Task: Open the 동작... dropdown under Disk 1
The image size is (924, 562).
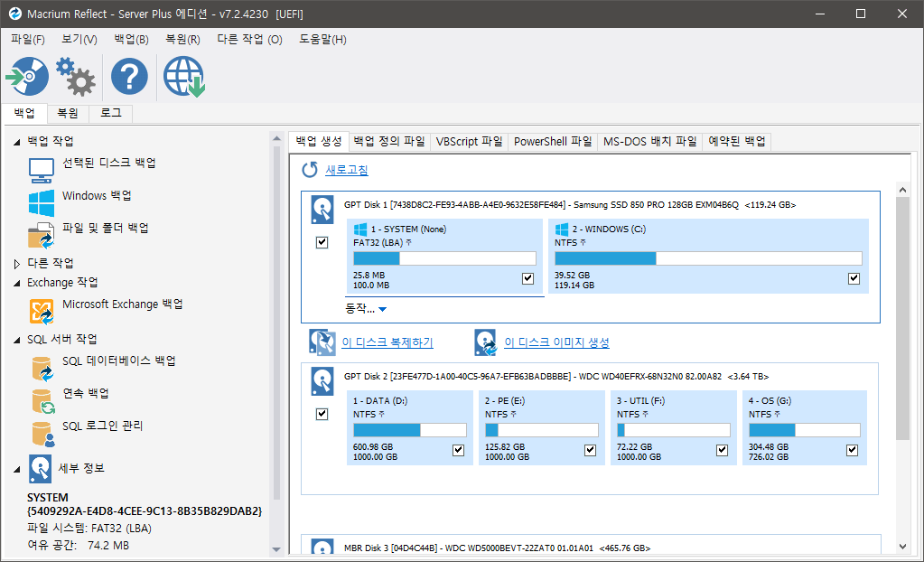Action: (366, 308)
